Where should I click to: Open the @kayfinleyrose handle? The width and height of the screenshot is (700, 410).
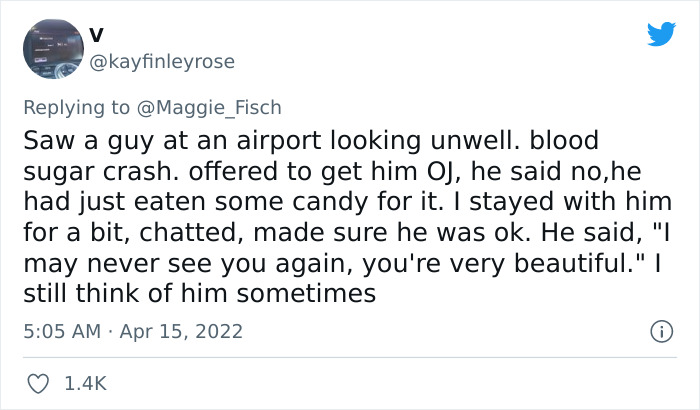pyautogui.click(x=163, y=62)
